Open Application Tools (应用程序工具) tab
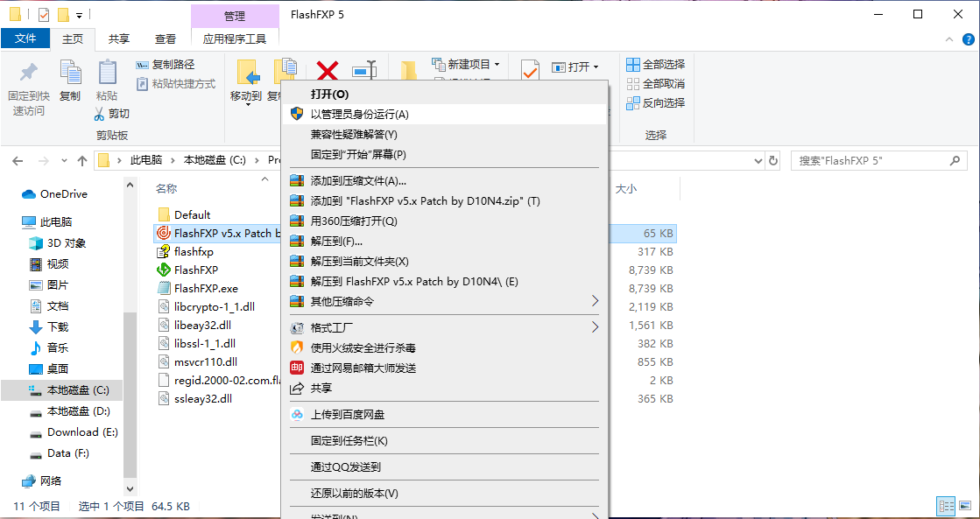 tap(235, 39)
